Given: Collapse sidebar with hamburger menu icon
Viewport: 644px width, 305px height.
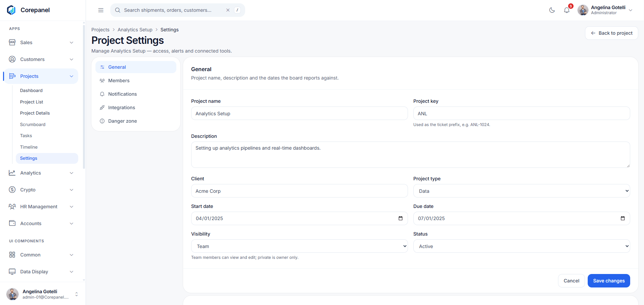Looking at the screenshot, I should [101, 10].
